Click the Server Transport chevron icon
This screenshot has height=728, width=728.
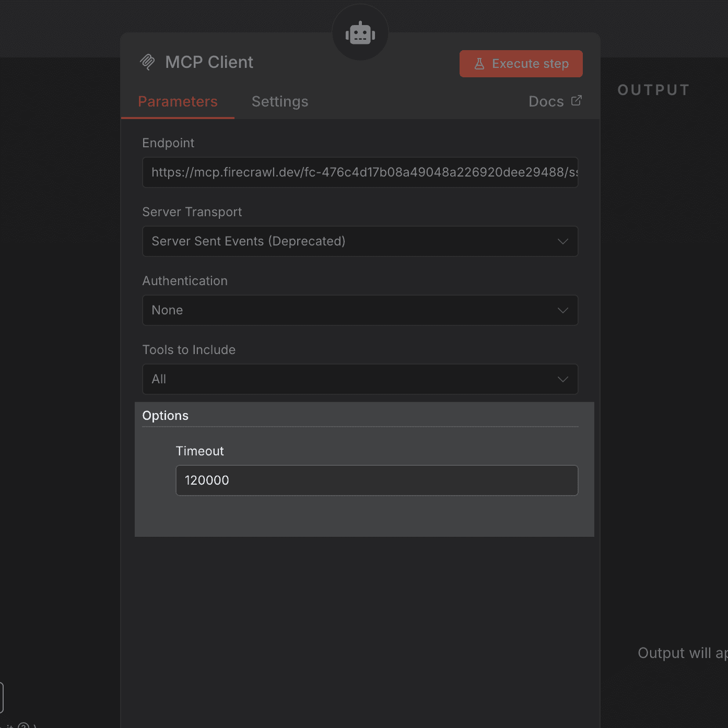(x=563, y=241)
